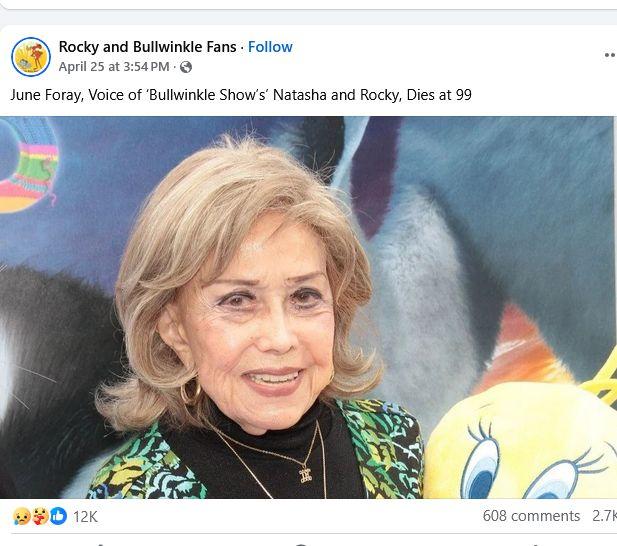Show the 2.7K shares list

coord(604,516)
